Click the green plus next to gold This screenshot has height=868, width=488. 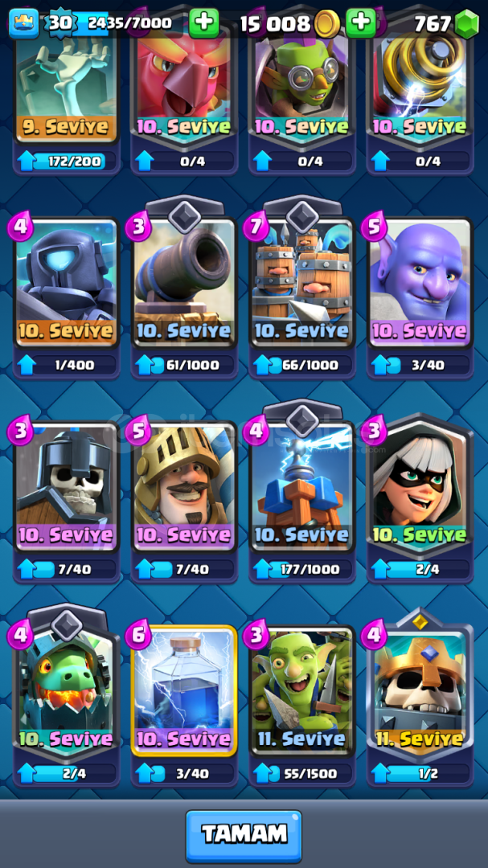(361, 23)
